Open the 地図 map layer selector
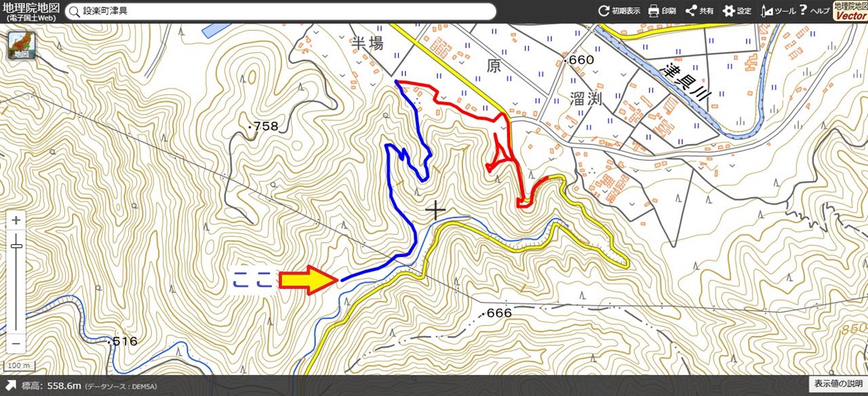868x396 pixels. pos(22,46)
